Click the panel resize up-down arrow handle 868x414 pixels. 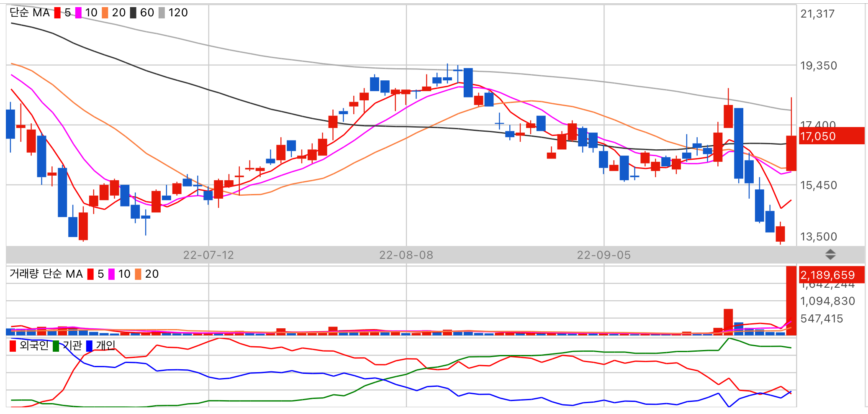(x=830, y=254)
